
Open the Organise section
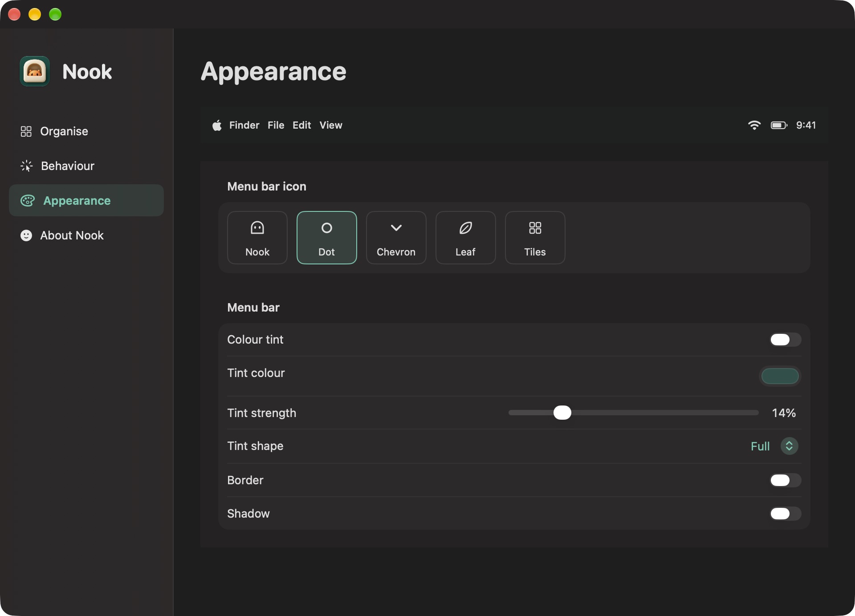click(86, 131)
